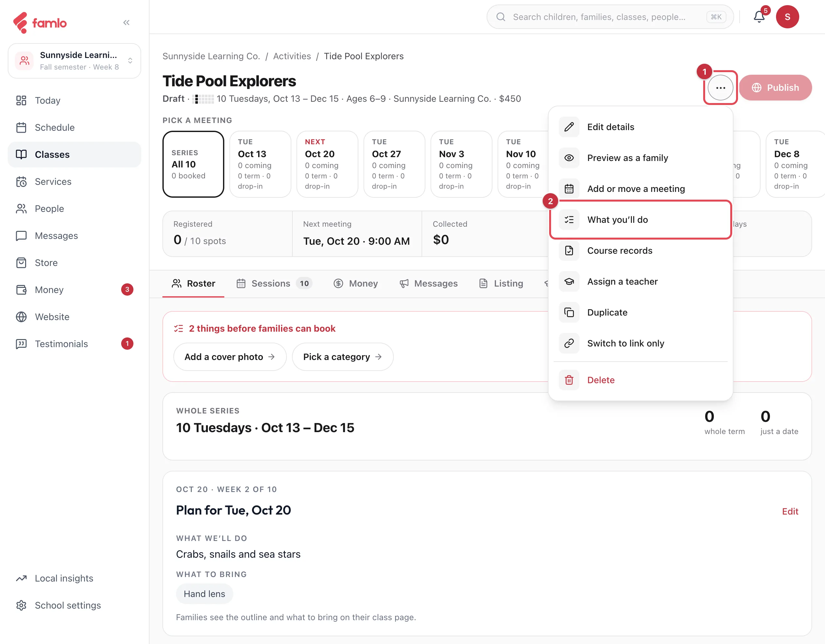Click the Edit details pencil icon
The image size is (825, 644).
(x=569, y=127)
